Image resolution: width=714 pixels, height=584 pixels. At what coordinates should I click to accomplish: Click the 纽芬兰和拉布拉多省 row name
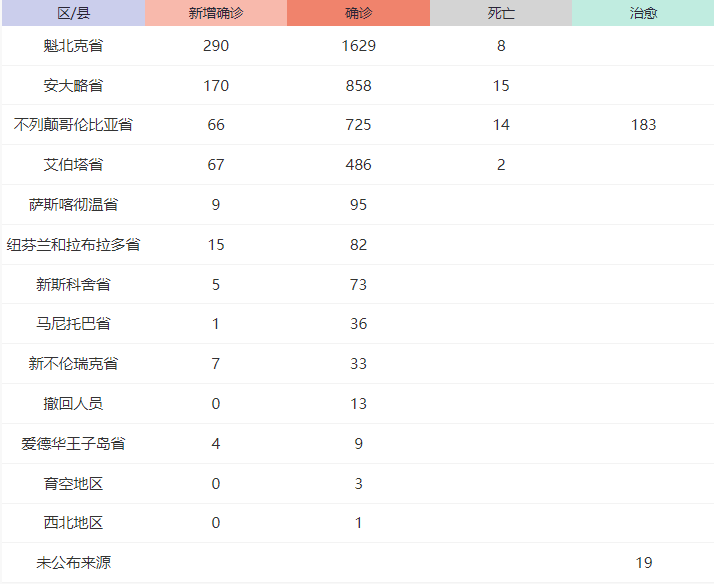tap(73, 245)
